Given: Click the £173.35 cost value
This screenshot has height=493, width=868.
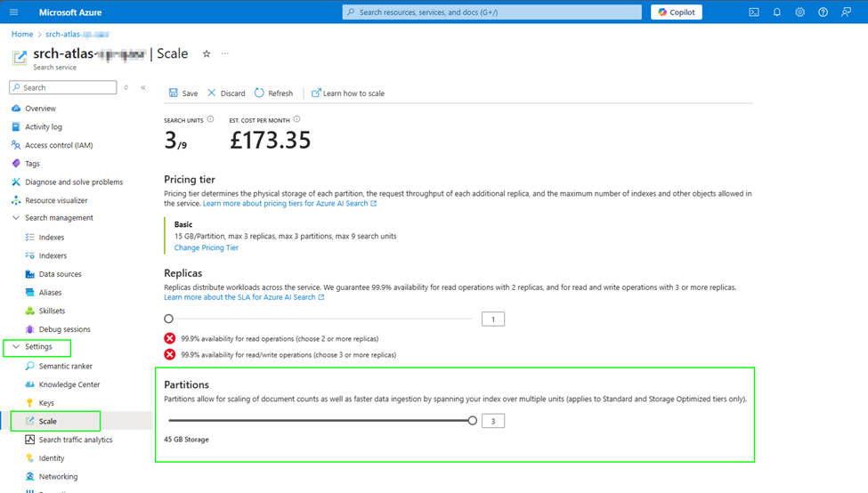Looking at the screenshot, I should coord(270,140).
